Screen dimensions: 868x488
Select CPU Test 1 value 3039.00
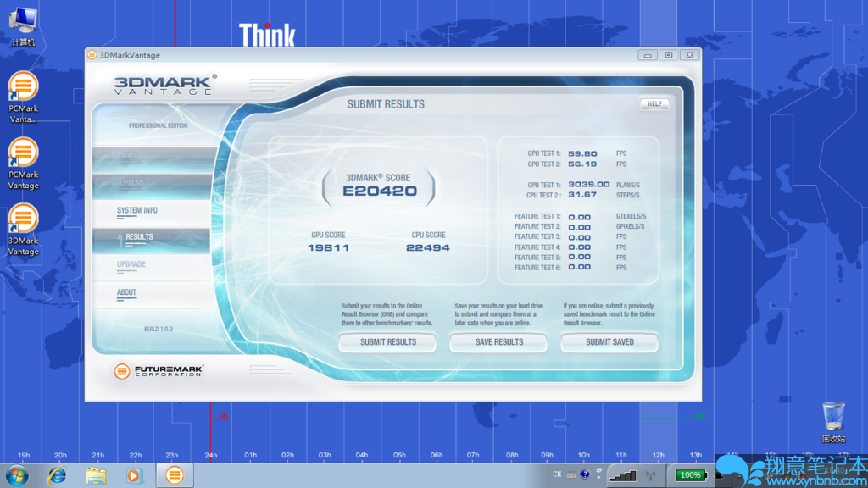588,185
